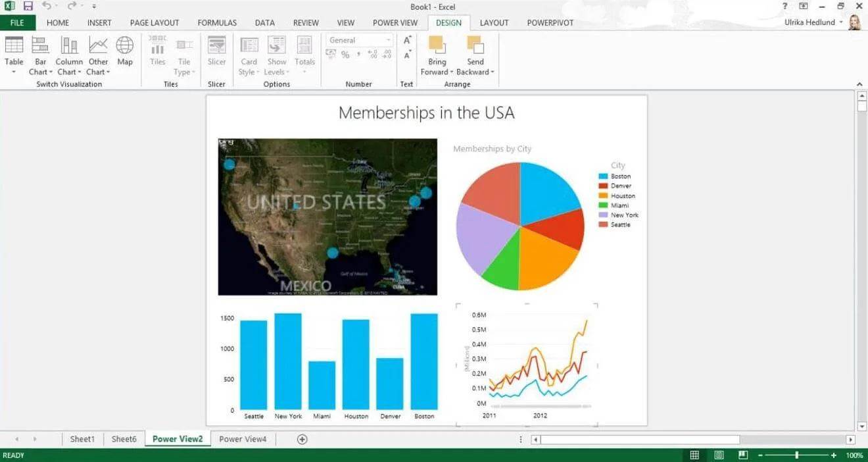Image resolution: width=868 pixels, height=462 pixels.
Task: Apply percent number format
Action: tap(345, 55)
